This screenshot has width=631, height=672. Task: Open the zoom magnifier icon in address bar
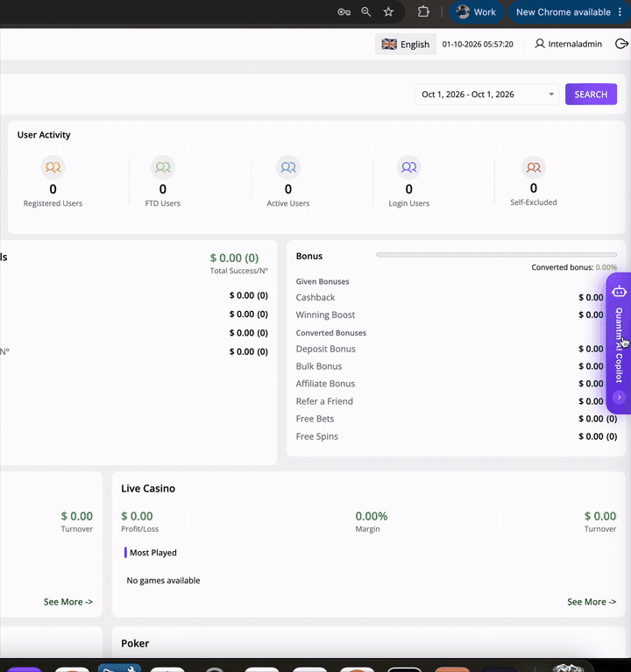pyautogui.click(x=365, y=12)
